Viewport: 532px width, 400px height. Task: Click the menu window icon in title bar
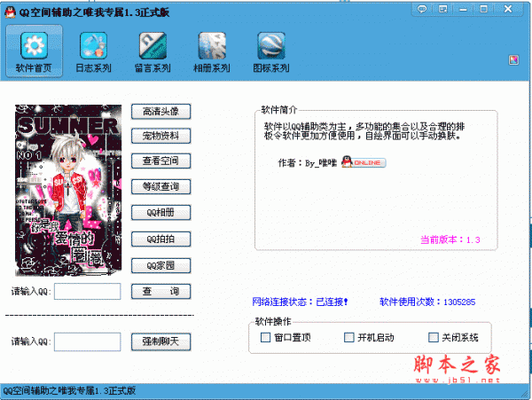(x=442, y=9)
